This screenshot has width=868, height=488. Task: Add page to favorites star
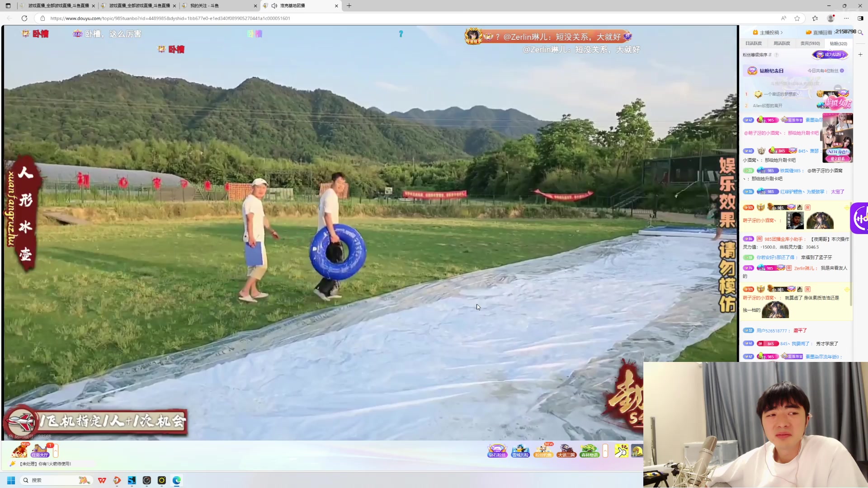coord(797,18)
